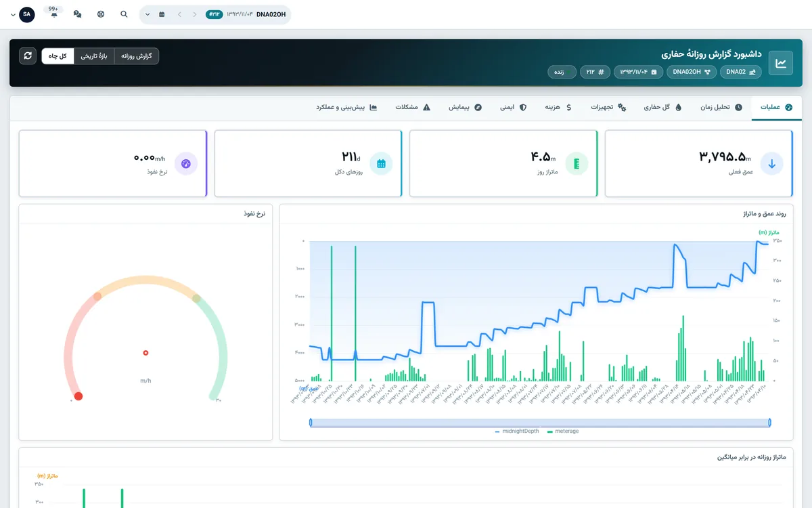The width and height of the screenshot is (812, 508).
Task: Open the ایمنی tab
Action: point(513,108)
